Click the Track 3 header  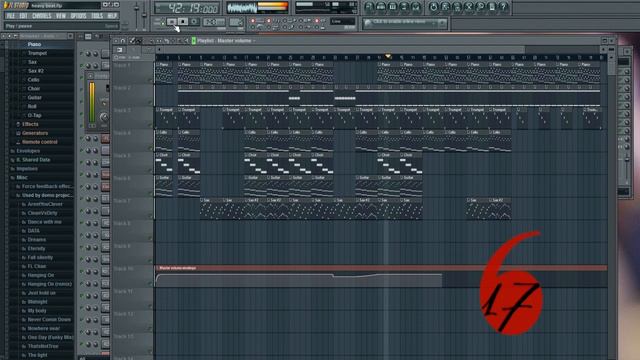tap(133, 118)
